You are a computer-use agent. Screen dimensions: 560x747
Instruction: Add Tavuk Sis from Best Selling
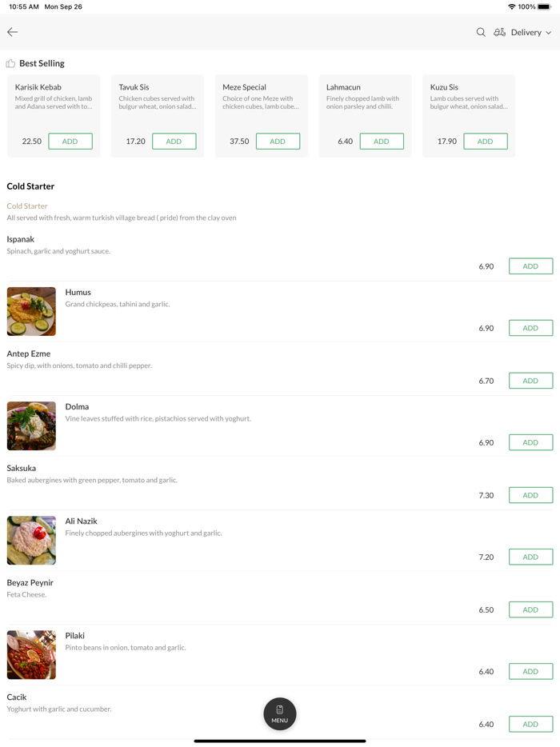174,141
